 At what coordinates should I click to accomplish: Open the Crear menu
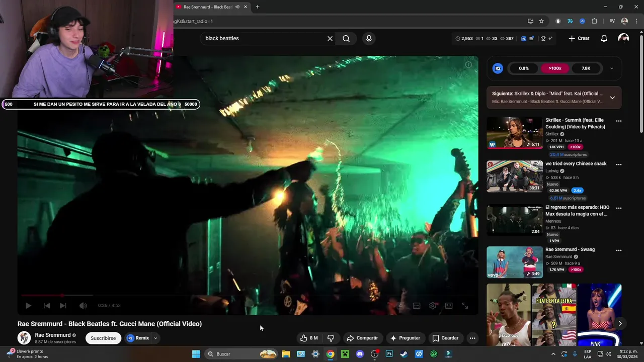click(579, 38)
